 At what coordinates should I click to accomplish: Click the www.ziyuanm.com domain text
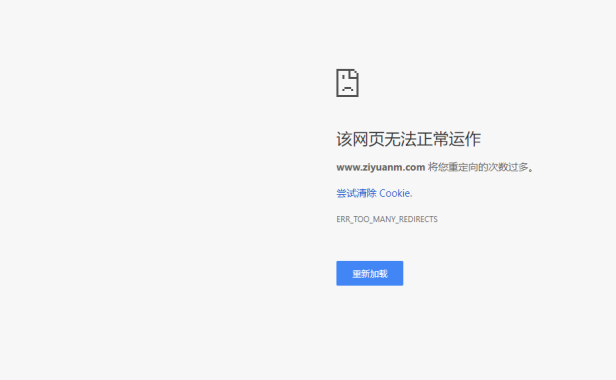[381, 167]
